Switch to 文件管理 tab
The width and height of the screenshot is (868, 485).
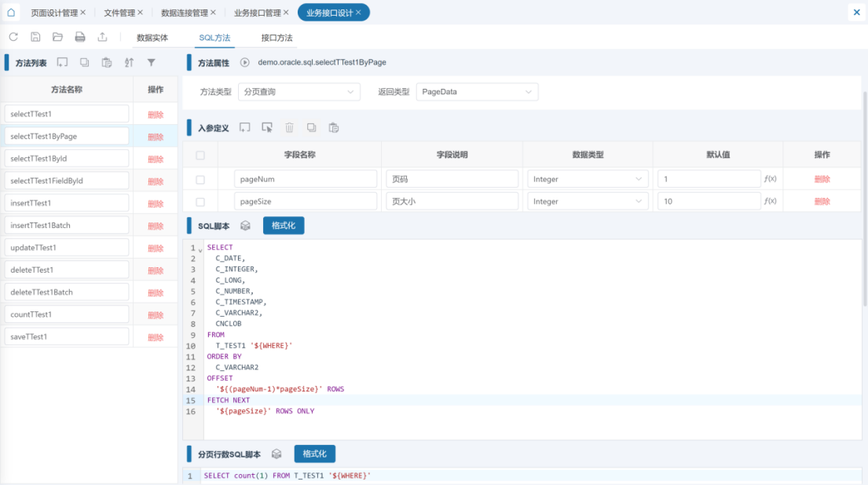point(119,13)
